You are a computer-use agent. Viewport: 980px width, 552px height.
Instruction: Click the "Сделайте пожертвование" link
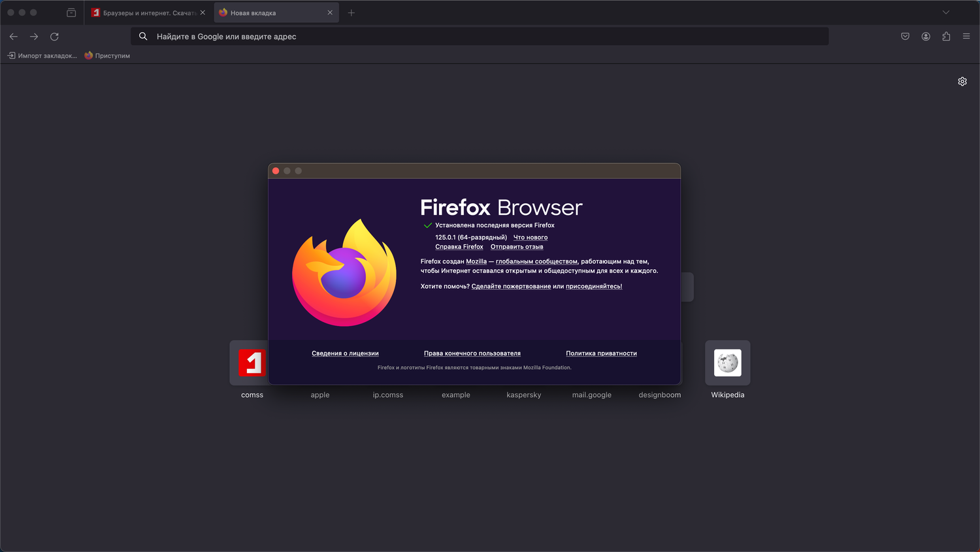coord(511,286)
